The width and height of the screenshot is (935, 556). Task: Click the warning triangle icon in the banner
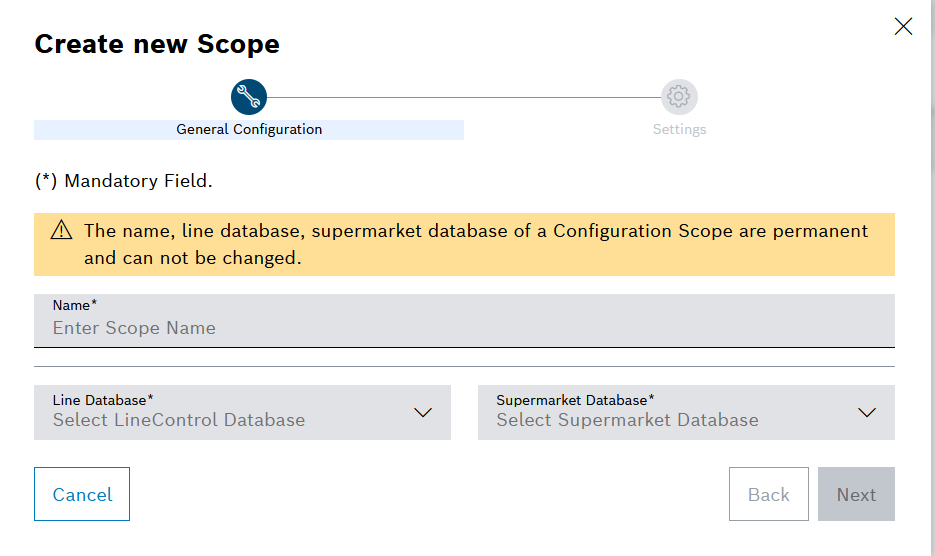pyautogui.click(x=62, y=231)
